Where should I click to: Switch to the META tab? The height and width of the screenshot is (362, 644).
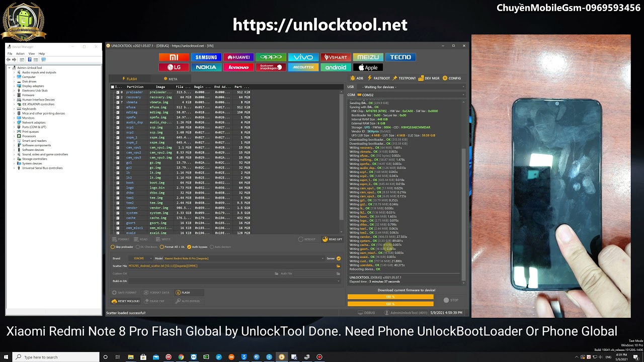pos(171,79)
